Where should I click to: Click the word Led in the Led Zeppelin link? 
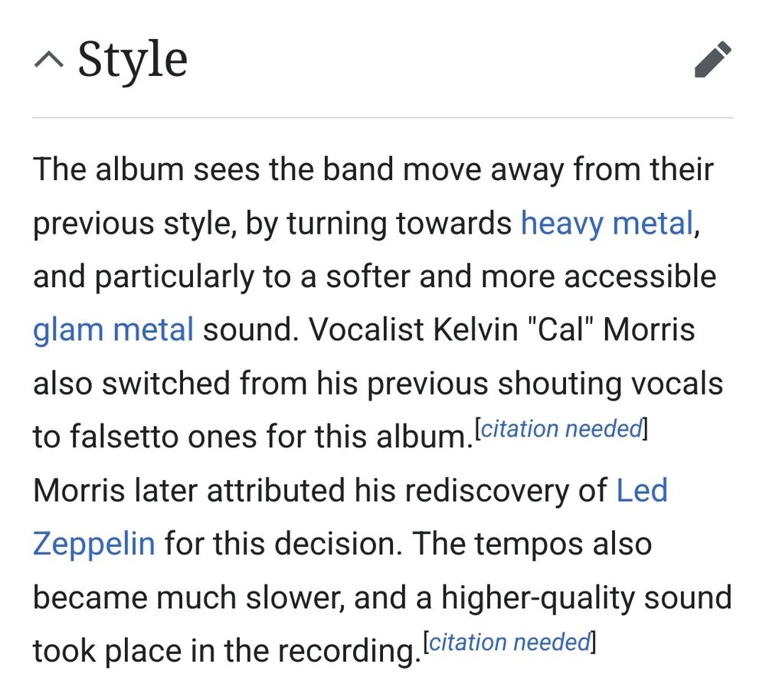click(642, 490)
